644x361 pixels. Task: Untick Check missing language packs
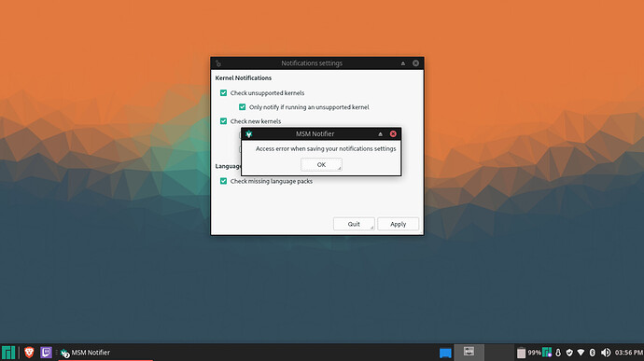point(223,181)
